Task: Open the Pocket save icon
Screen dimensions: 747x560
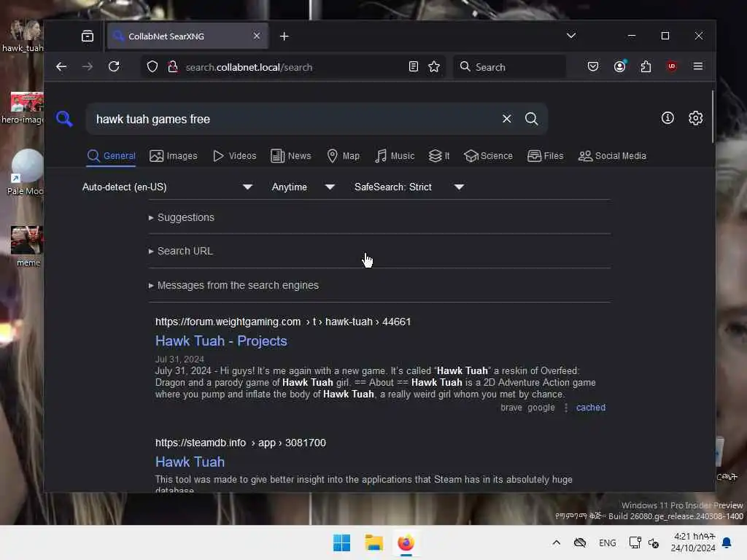Action: (x=592, y=66)
